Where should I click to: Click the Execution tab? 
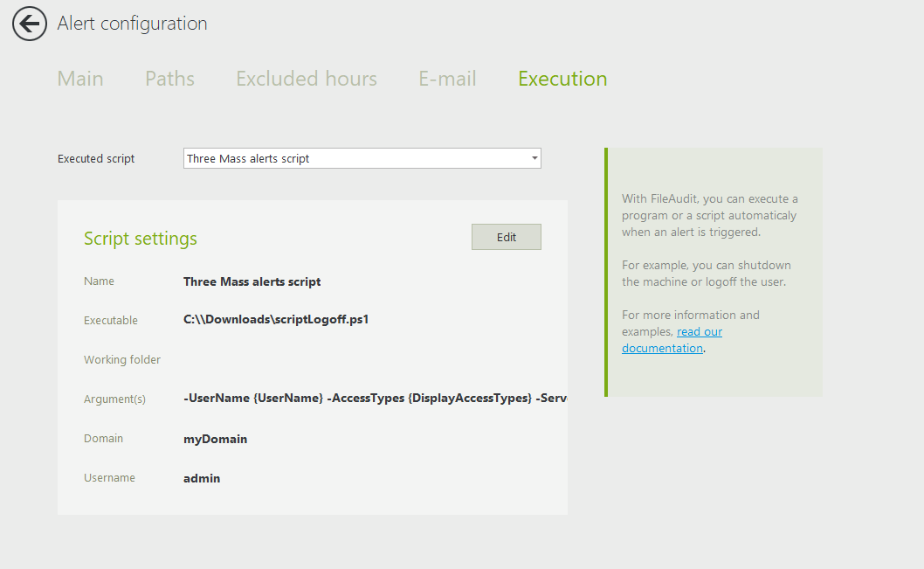pos(562,79)
